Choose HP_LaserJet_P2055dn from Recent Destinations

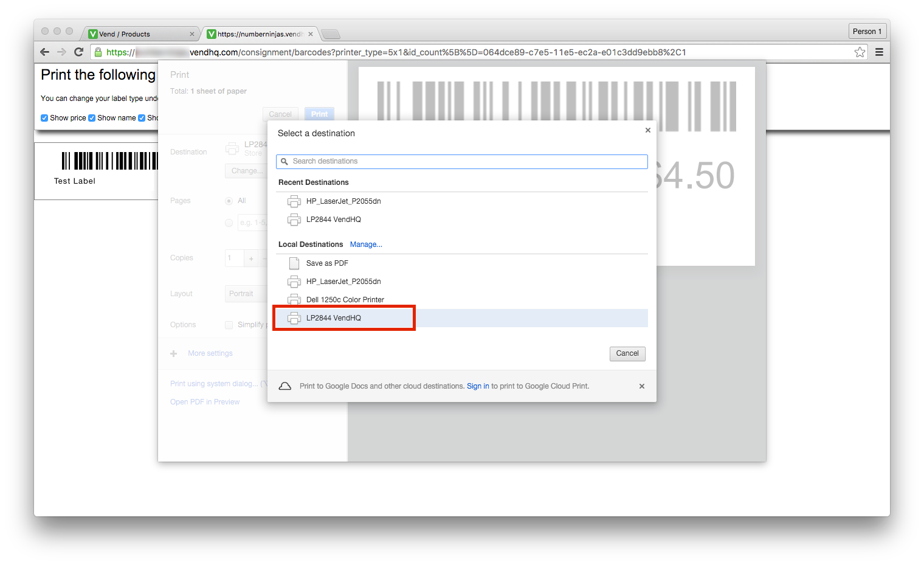pyautogui.click(x=343, y=201)
